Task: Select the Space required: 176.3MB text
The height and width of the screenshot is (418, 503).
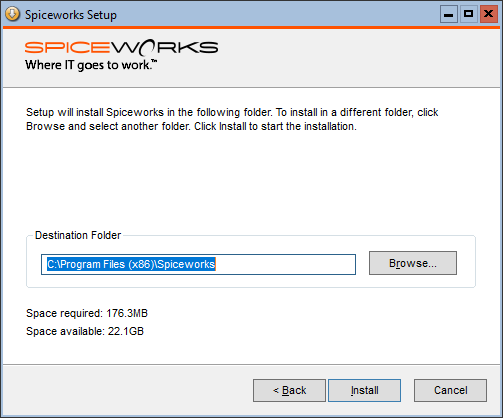Action: 87,313
